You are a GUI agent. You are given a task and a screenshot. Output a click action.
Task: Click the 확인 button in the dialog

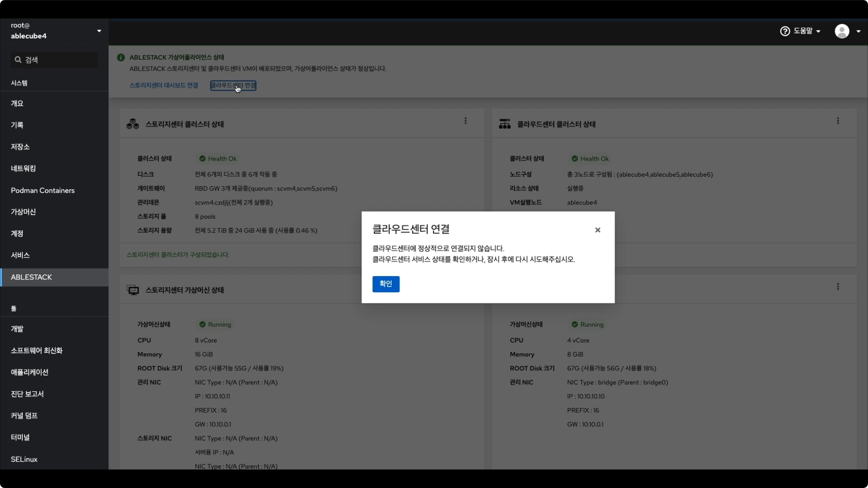click(385, 284)
